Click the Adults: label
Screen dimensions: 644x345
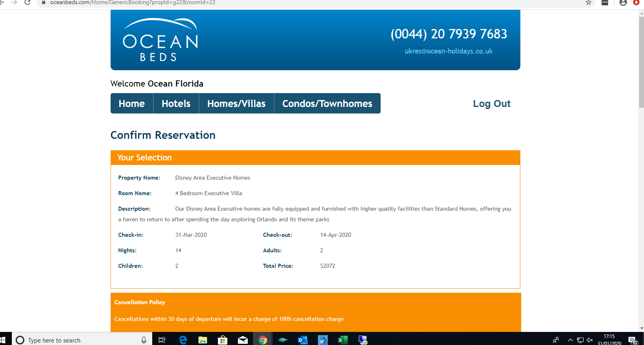click(x=272, y=250)
